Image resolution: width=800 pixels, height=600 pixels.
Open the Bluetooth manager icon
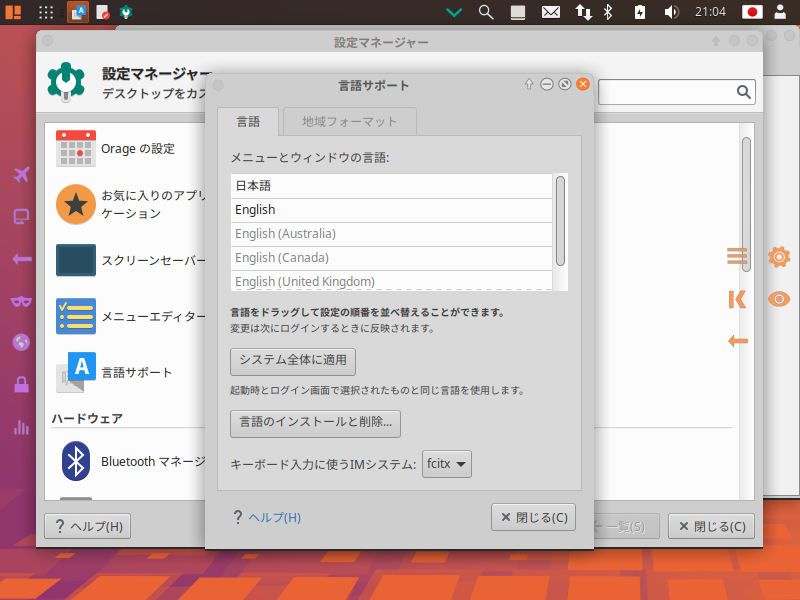[76, 462]
